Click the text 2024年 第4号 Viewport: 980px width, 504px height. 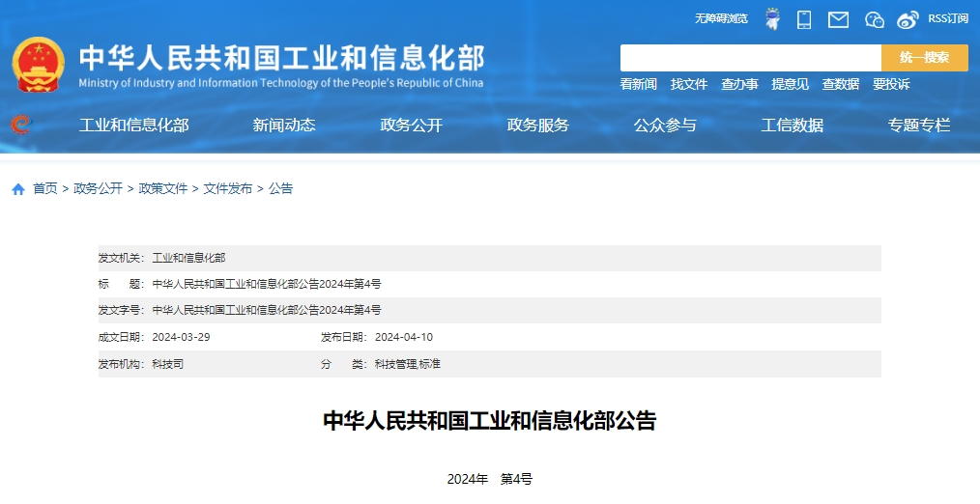490,480
